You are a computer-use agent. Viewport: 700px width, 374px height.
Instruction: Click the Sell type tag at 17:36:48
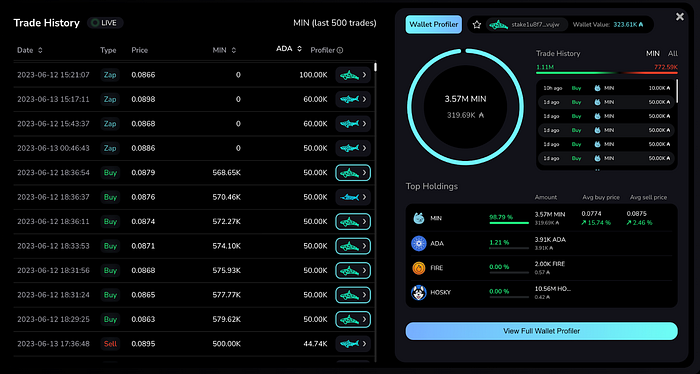pos(110,344)
